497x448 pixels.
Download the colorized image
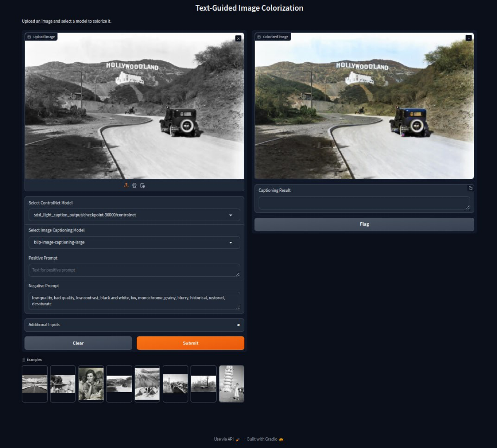tap(468, 38)
